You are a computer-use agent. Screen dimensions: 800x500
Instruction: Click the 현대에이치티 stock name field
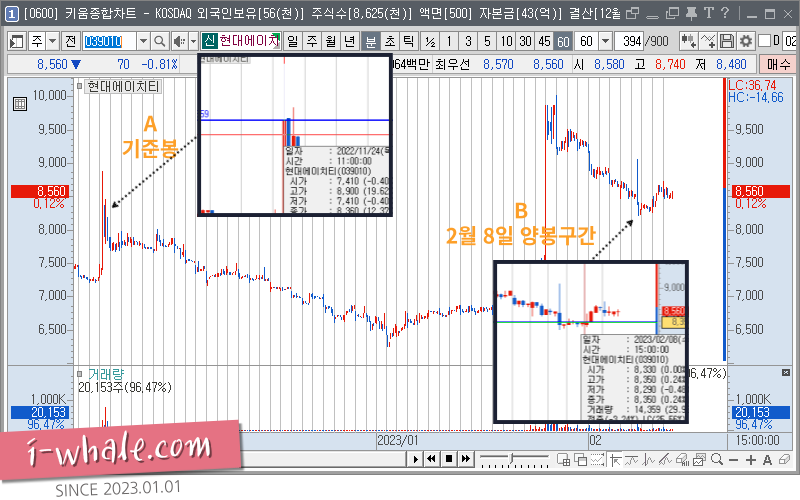click(249, 41)
